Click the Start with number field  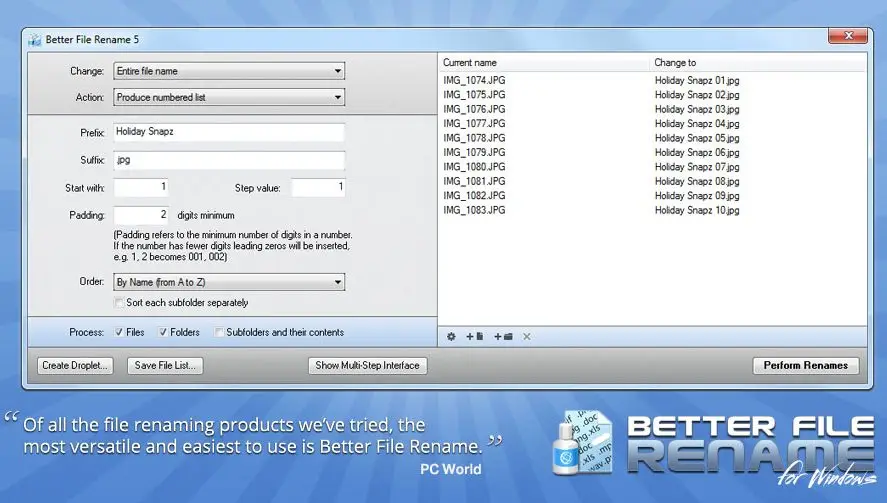coord(141,187)
